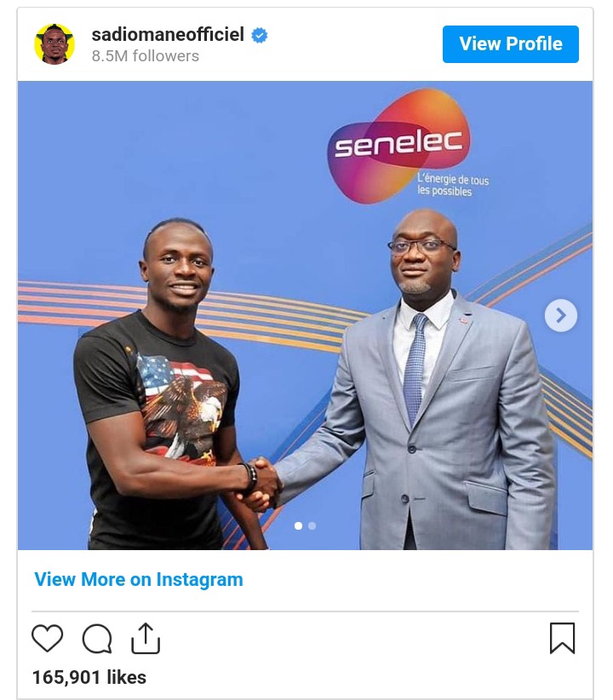Share the post using the upload arrow icon
Screen dimensions: 613x700
pyautogui.click(x=146, y=639)
